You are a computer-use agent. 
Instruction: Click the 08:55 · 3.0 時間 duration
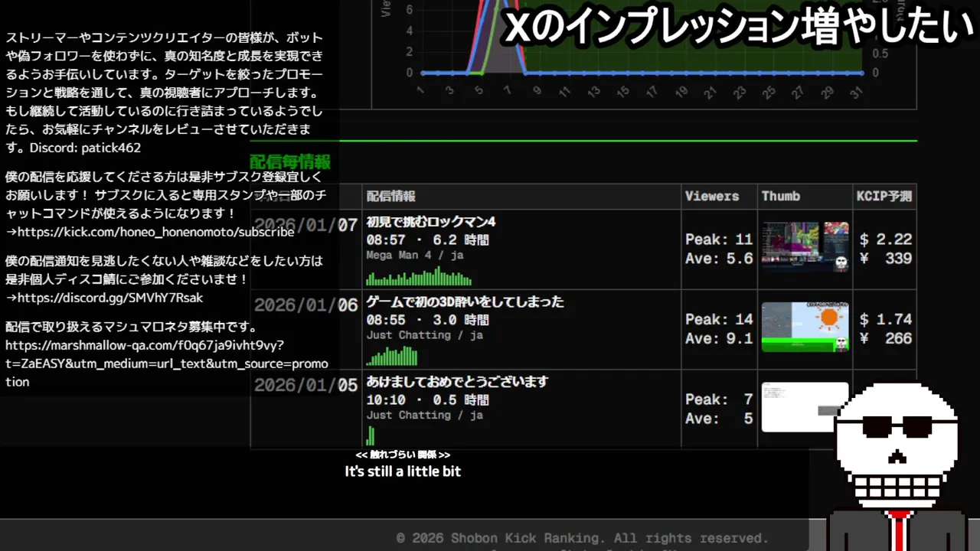click(x=427, y=319)
